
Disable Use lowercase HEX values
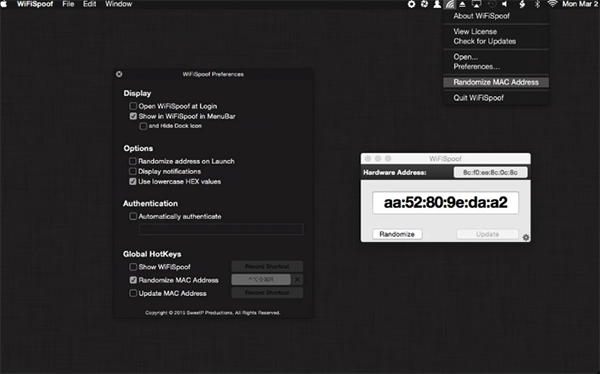133,181
